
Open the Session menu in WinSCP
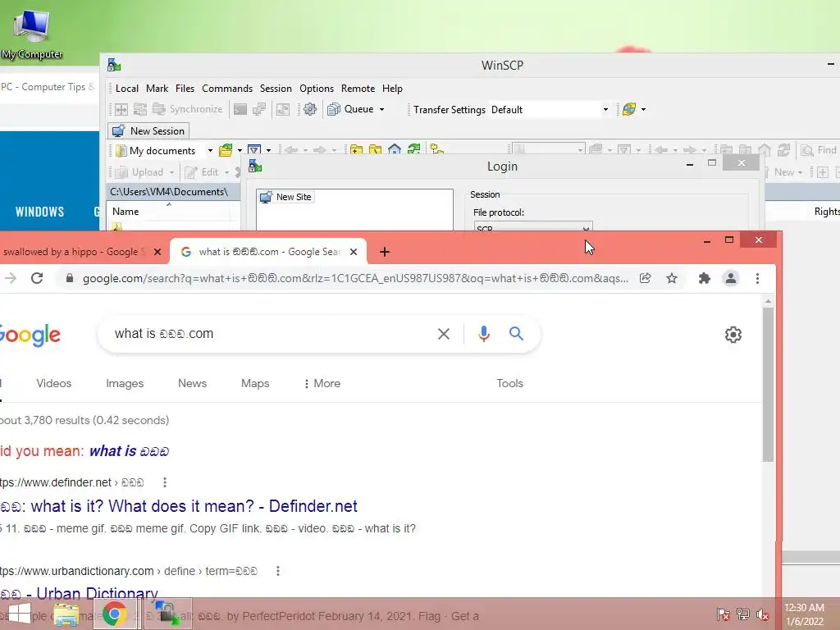tap(276, 89)
